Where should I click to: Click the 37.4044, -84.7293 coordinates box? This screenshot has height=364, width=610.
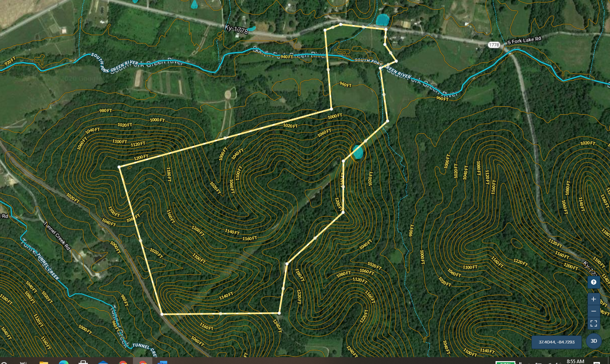(x=556, y=342)
